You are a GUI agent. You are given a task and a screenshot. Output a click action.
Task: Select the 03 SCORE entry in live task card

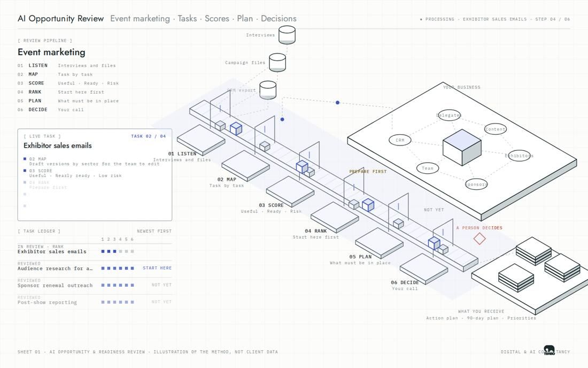pyautogui.click(x=72, y=173)
